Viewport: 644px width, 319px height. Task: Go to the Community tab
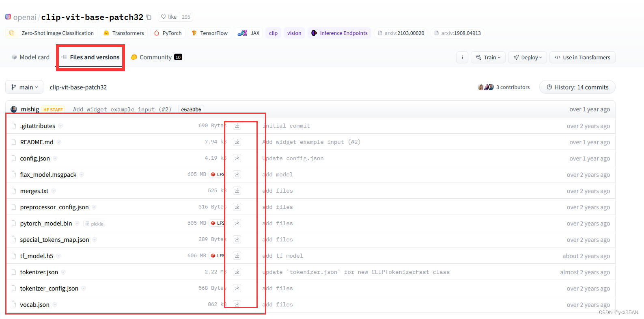click(156, 57)
